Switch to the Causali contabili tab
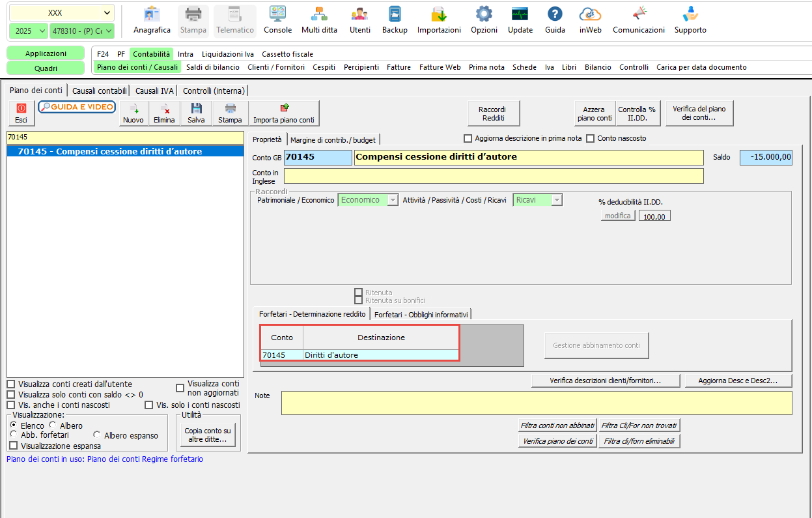Viewport: 812px width, 518px height. click(100, 91)
